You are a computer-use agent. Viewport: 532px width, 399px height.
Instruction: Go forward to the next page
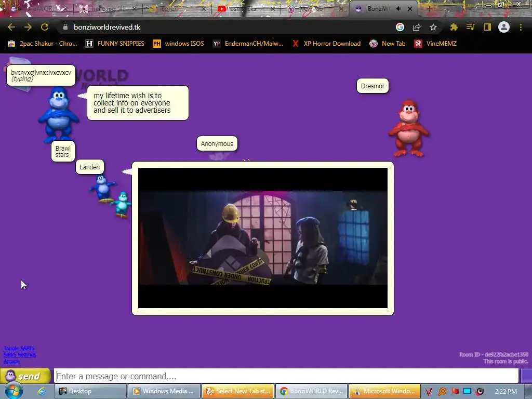28,27
